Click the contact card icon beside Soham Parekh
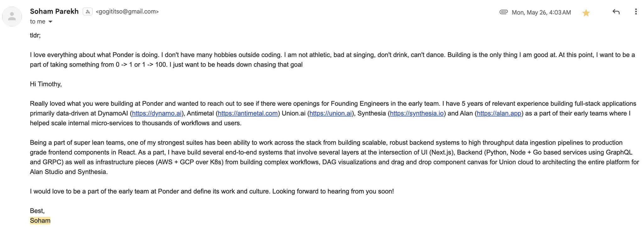Image resolution: width=644 pixels, height=232 pixels. (87, 12)
